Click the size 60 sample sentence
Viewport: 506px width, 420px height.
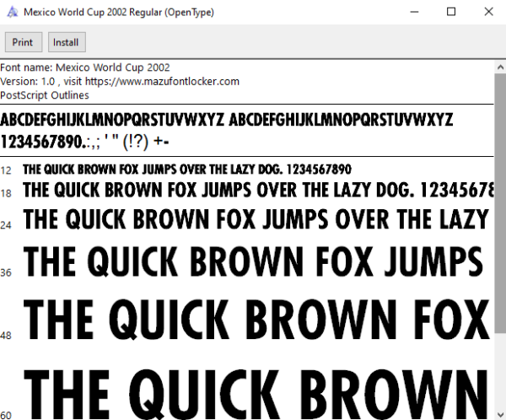(256, 395)
